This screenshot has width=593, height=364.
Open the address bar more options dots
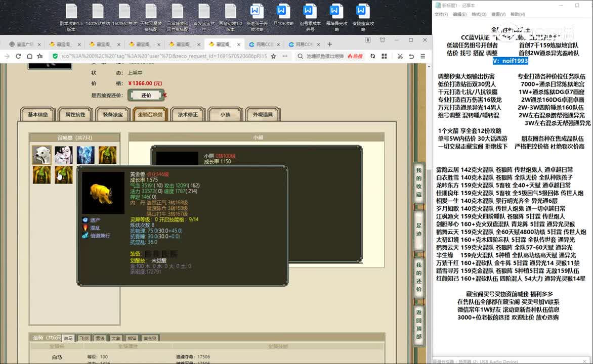pos(285,56)
